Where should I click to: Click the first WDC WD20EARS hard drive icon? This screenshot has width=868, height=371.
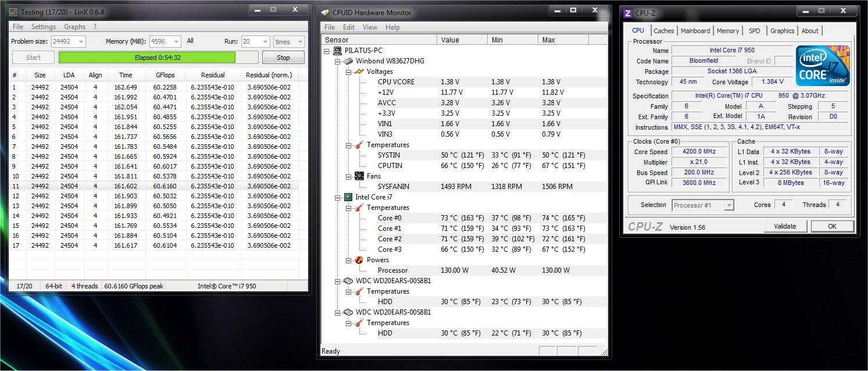pos(348,281)
